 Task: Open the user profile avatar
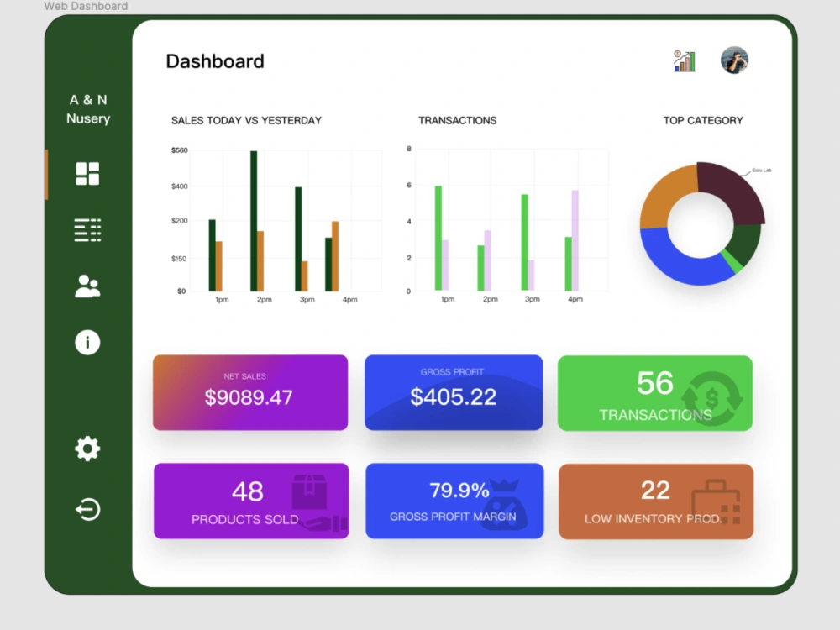tap(734, 60)
